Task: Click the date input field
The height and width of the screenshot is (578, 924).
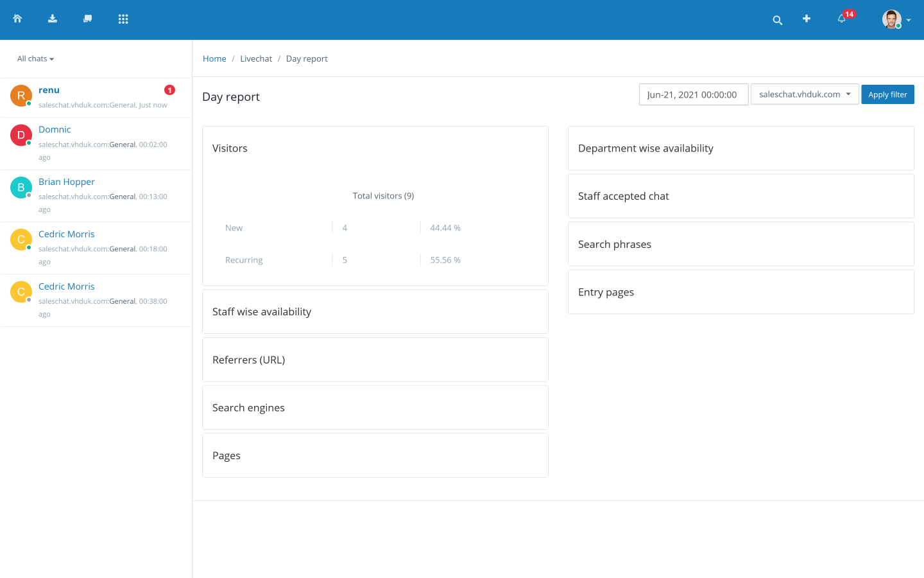Action: click(693, 94)
